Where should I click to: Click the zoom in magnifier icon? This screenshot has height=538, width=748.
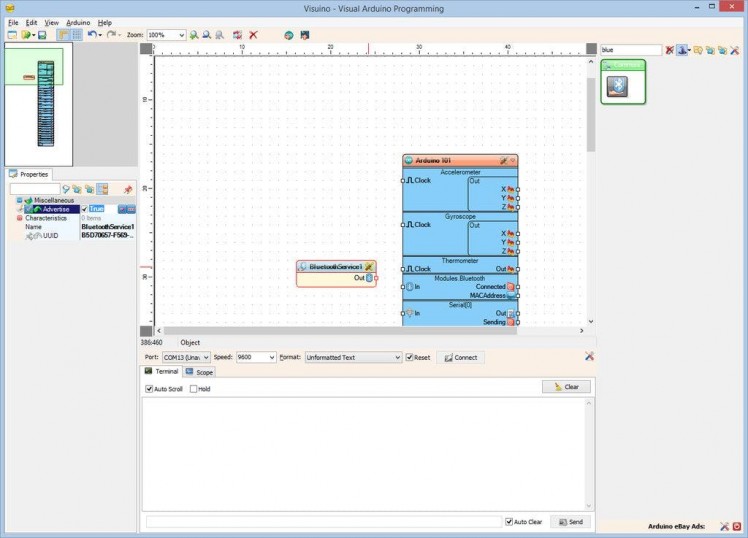(194, 35)
